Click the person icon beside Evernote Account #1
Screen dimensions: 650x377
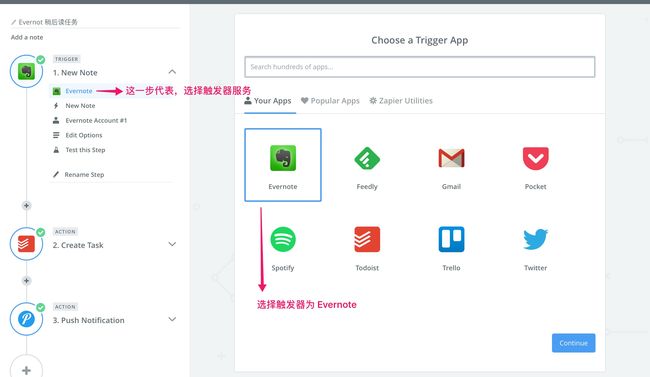56,120
